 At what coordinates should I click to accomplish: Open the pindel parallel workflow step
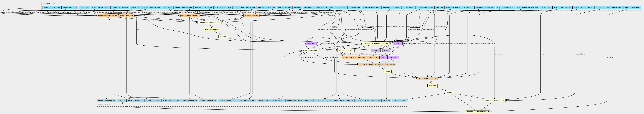click(x=189, y=16)
